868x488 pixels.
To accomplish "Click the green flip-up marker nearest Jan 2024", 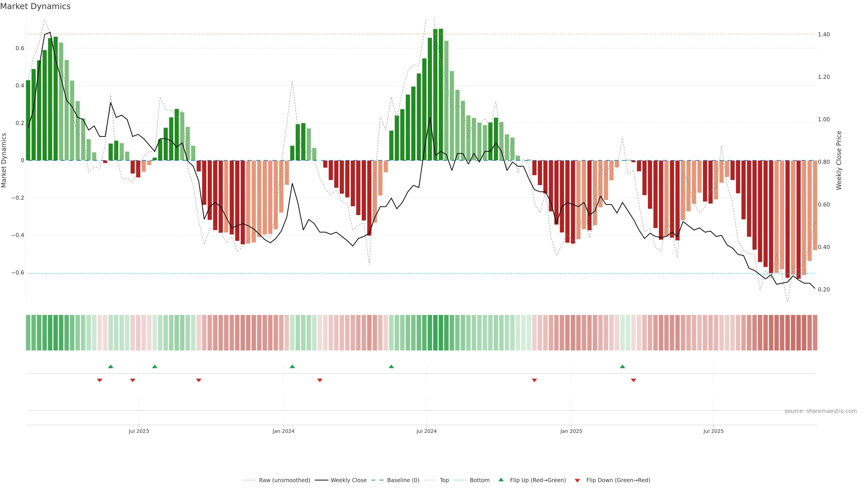I will pyautogui.click(x=292, y=366).
